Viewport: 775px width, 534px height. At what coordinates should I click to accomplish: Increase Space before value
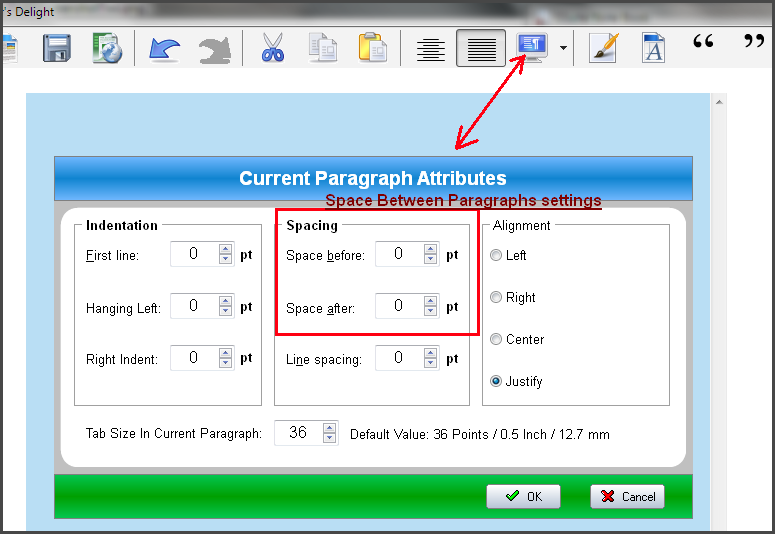[x=431, y=249]
